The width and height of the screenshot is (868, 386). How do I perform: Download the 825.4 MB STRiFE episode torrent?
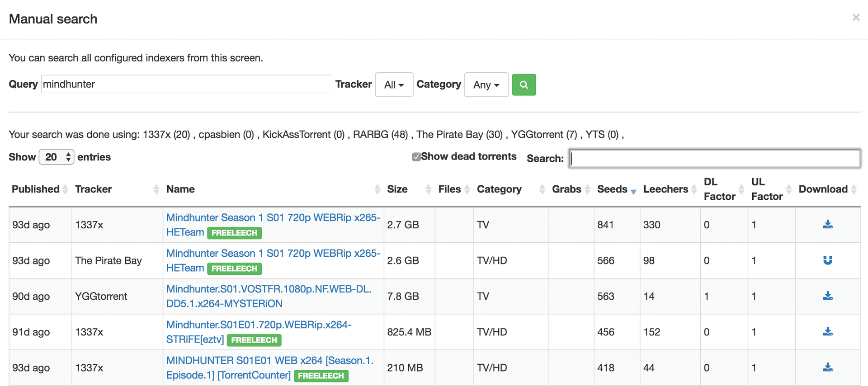point(827,332)
